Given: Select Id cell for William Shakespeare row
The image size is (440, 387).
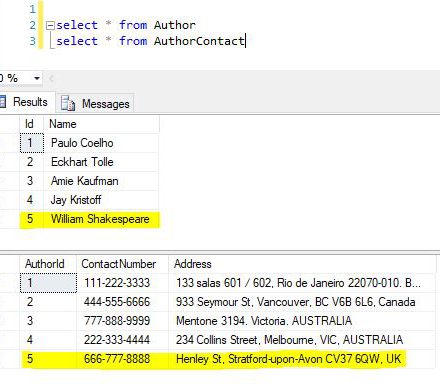Looking at the screenshot, I should (x=32, y=219).
